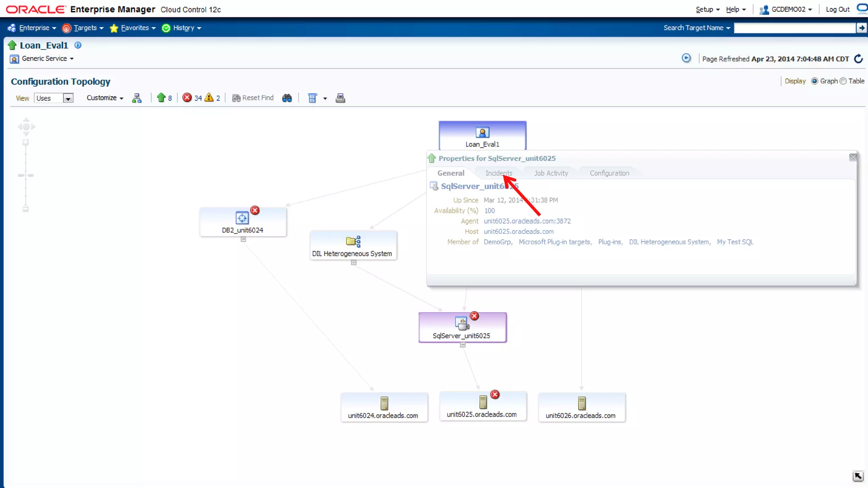Open the DemoGrp group link
Viewport: 868px width, 488px height.
497,242
